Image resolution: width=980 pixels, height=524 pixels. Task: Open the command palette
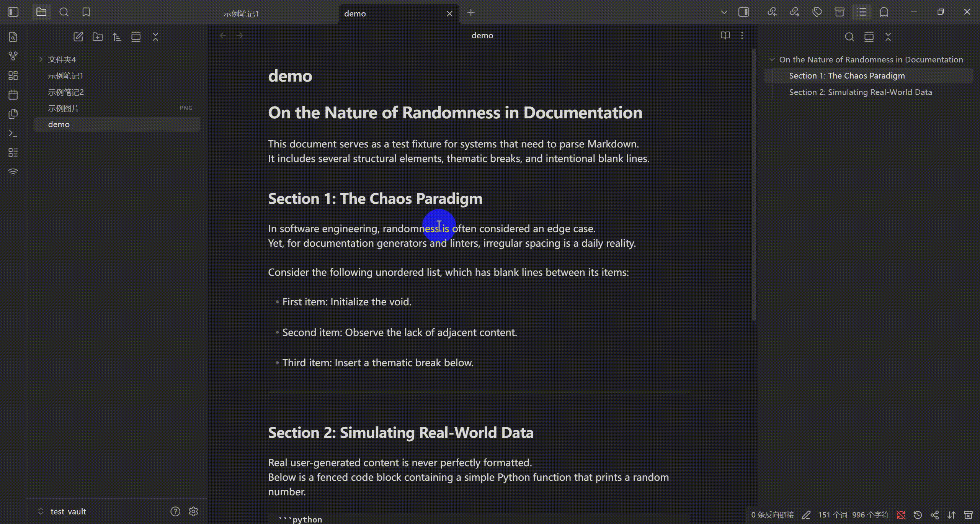tap(13, 133)
